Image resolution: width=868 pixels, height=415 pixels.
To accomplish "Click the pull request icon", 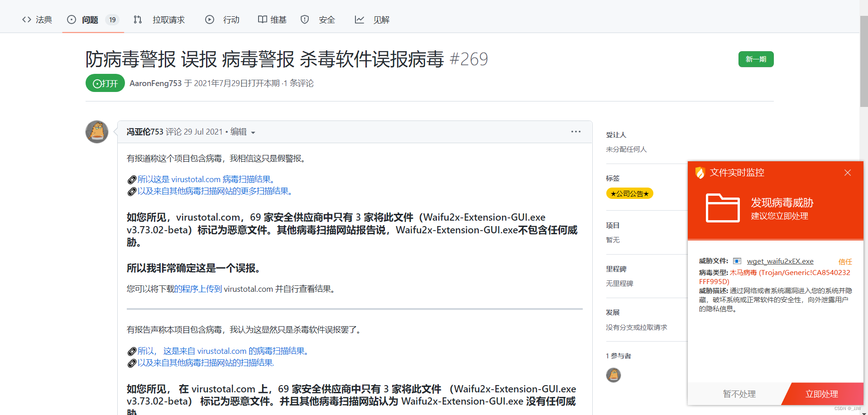I will tap(138, 19).
